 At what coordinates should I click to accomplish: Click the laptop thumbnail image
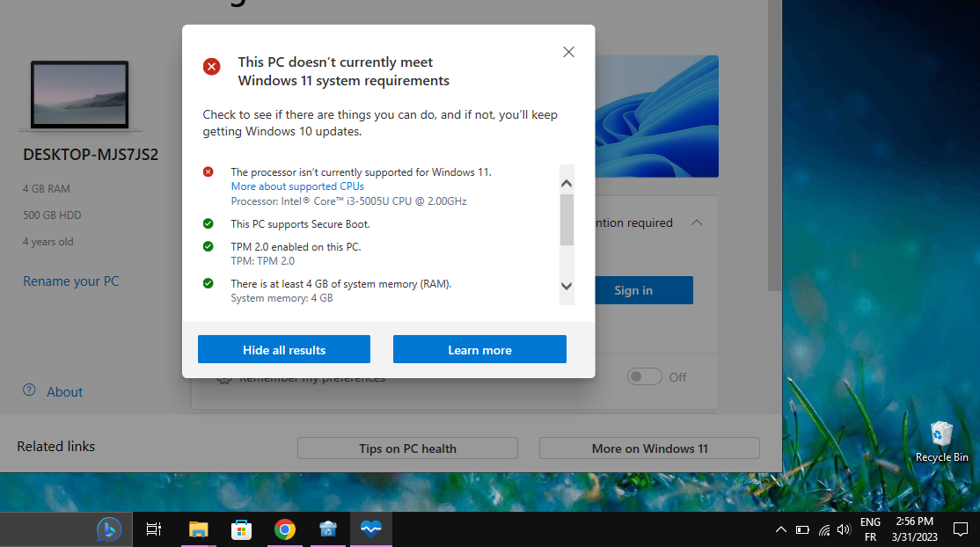pos(80,95)
